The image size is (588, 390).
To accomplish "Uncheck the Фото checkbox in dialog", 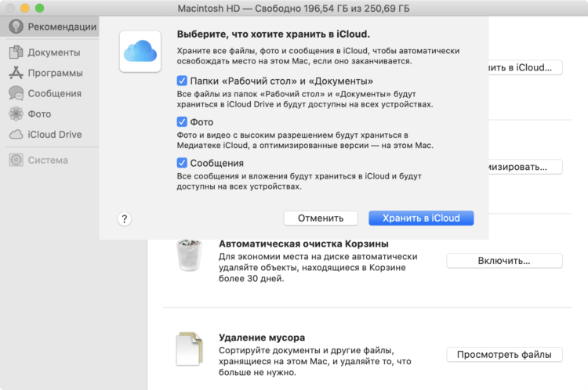I will click(182, 121).
